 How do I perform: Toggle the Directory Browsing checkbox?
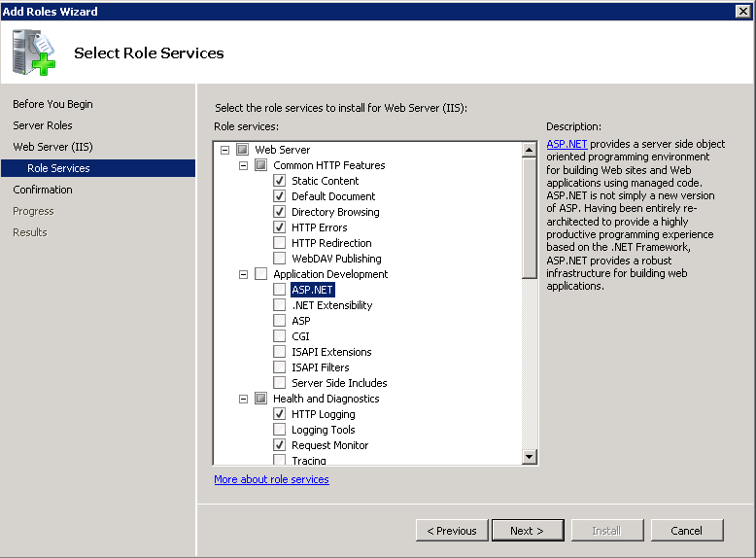(279, 212)
